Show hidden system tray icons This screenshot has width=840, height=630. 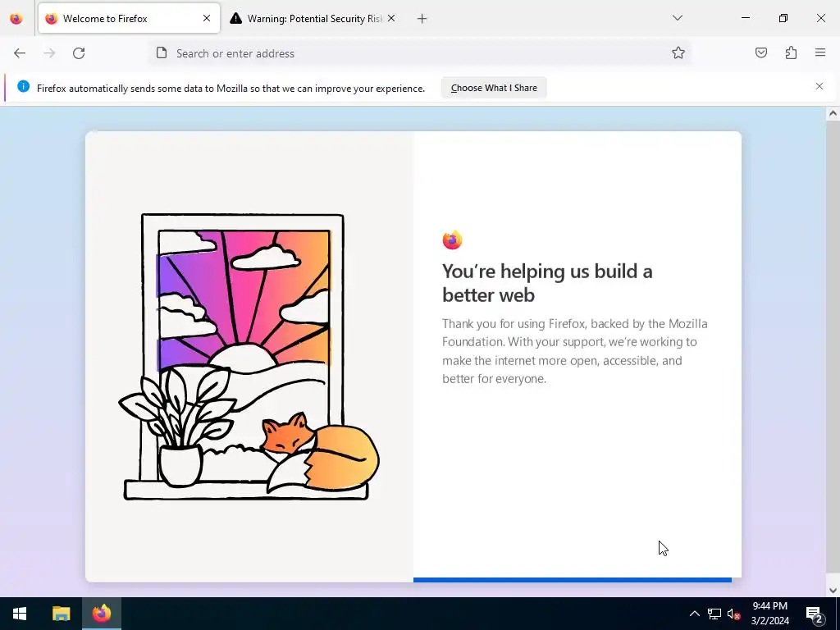click(x=694, y=614)
